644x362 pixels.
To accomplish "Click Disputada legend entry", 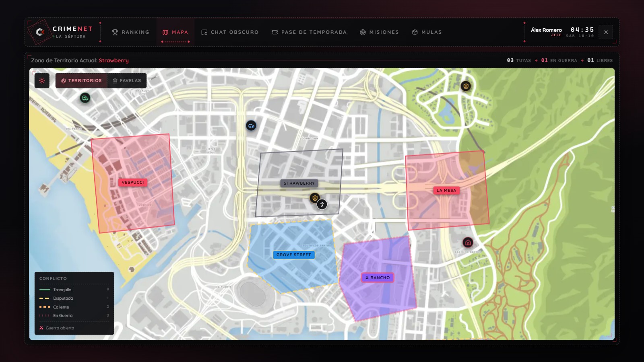I will pos(74,298).
